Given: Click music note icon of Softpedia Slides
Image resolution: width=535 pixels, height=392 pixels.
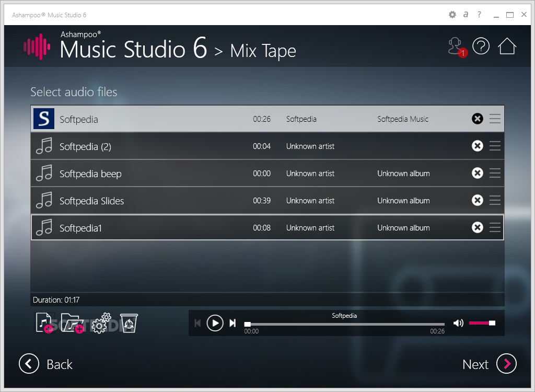Looking at the screenshot, I should pyautogui.click(x=44, y=200).
